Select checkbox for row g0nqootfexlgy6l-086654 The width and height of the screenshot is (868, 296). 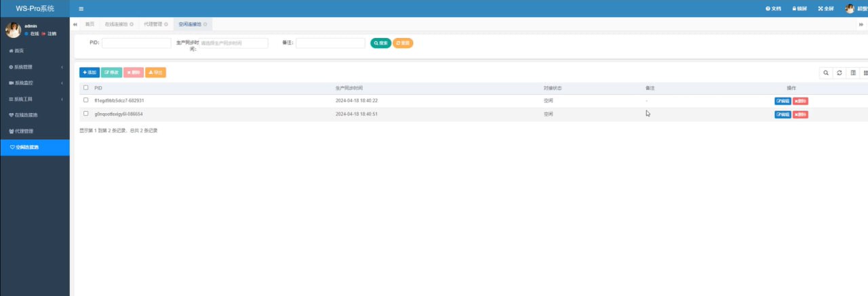coord(85,114)
